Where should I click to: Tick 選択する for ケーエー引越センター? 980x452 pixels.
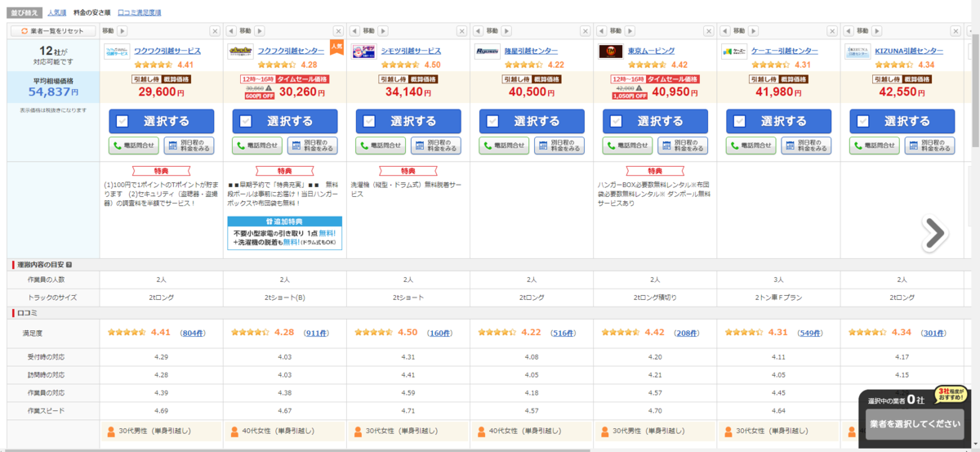click(x=778, y=121)
